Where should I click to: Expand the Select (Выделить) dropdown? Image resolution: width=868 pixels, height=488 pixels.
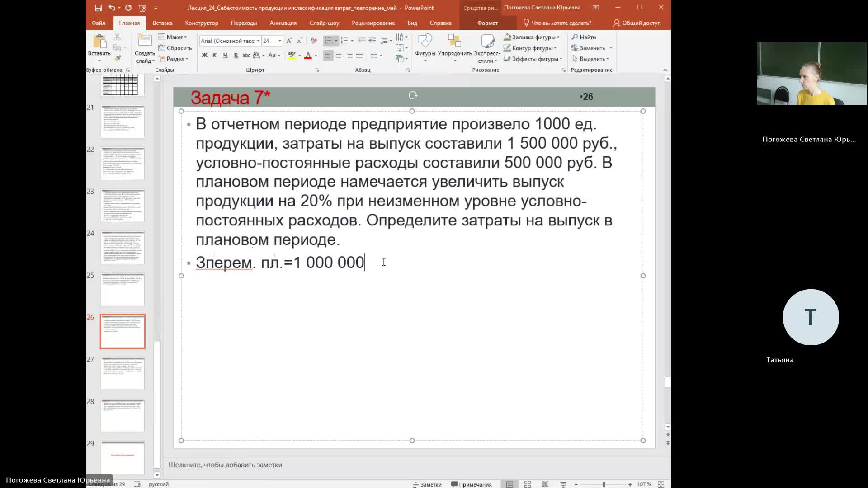click(591, 59)
